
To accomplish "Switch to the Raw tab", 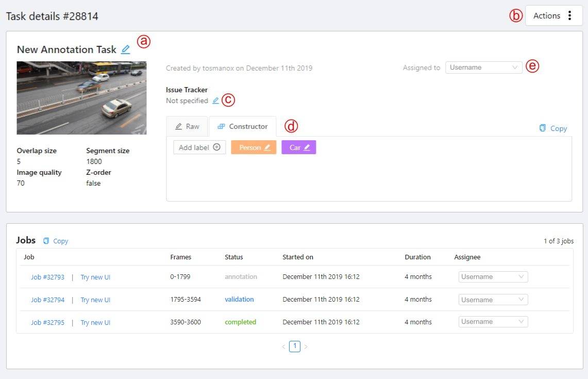I will tap(187, 126).
